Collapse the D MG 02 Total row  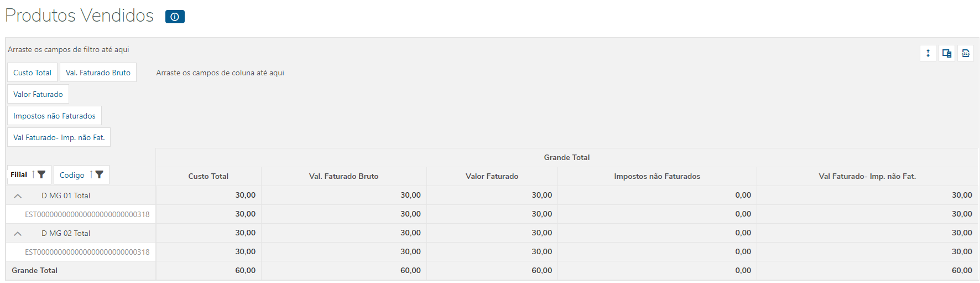point(18,233)
